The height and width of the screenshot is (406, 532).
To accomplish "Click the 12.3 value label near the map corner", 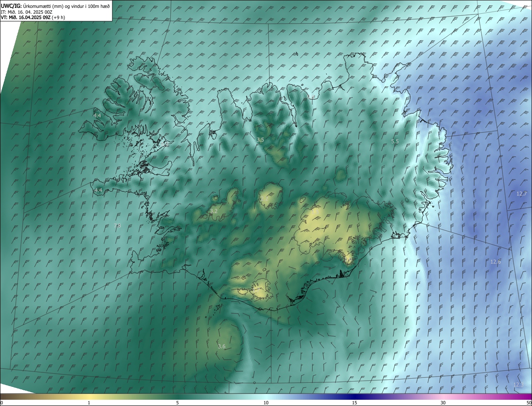I will tap(518, 385).
